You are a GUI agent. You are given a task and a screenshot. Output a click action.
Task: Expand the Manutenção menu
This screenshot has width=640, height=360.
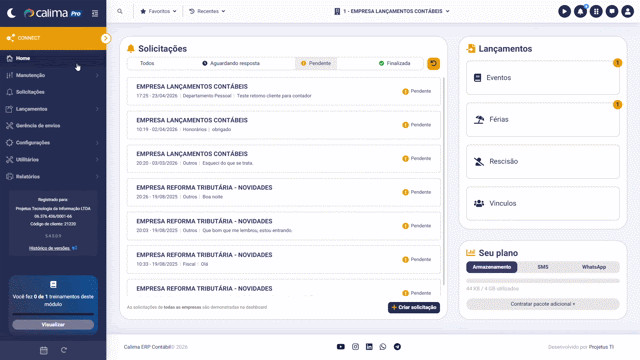pyautogui.click(x=53, y=76)
